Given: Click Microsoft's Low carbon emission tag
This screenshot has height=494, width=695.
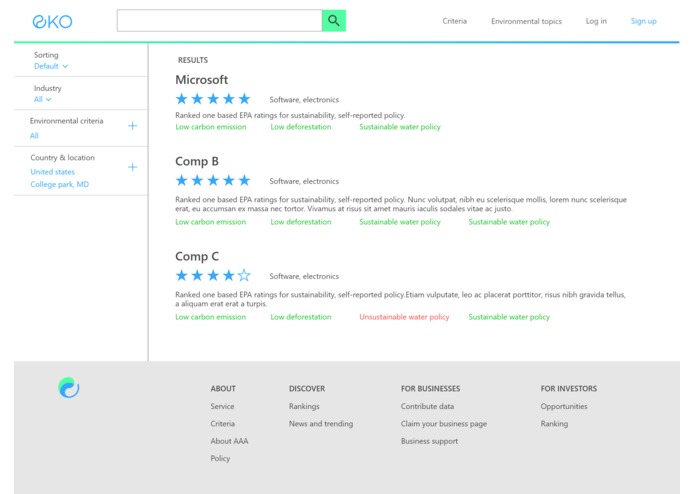Looking at the screenshot, I should [x=211, y=127].
